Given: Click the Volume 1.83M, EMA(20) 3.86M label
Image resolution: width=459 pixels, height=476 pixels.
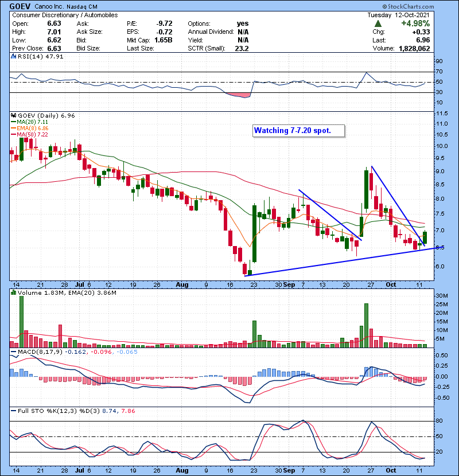Looking at the screenshot, I should pyautogui.click(x=67, y=292).
